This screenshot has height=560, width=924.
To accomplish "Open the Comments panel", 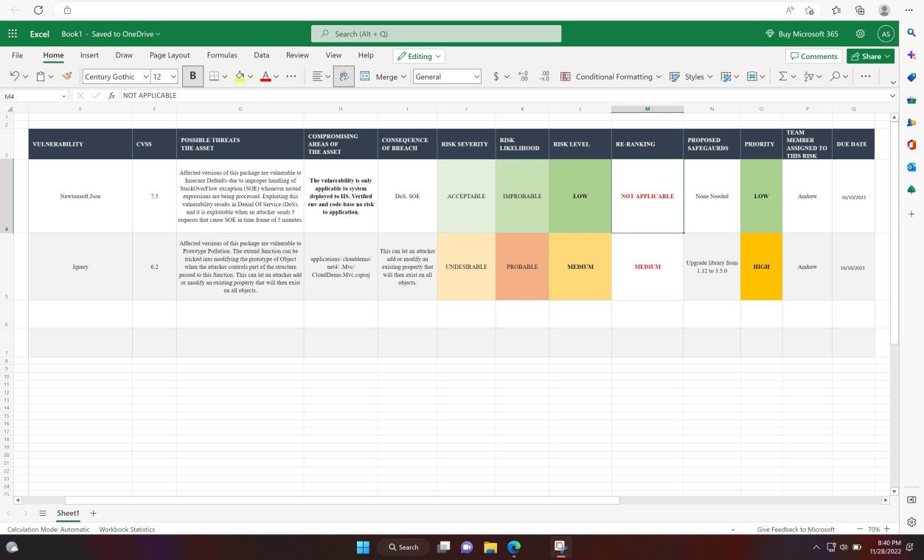I will pos(814,56).
